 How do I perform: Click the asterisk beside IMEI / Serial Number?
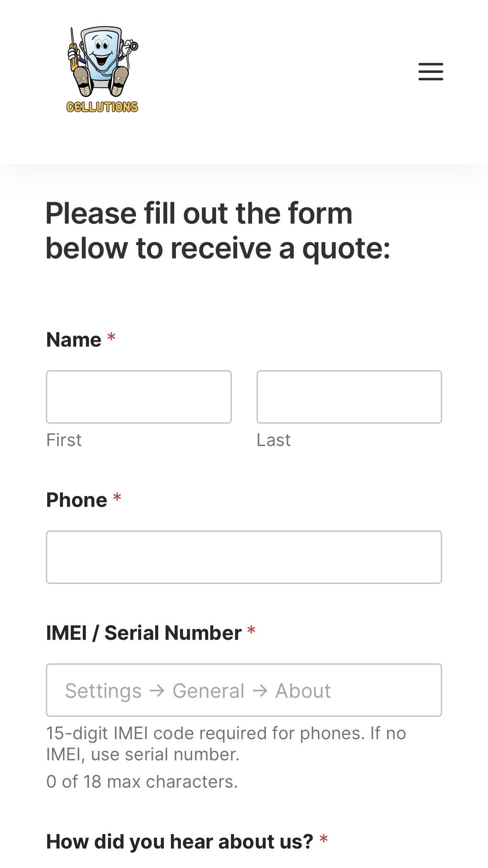pyautogui.click(x=251, y=631)
